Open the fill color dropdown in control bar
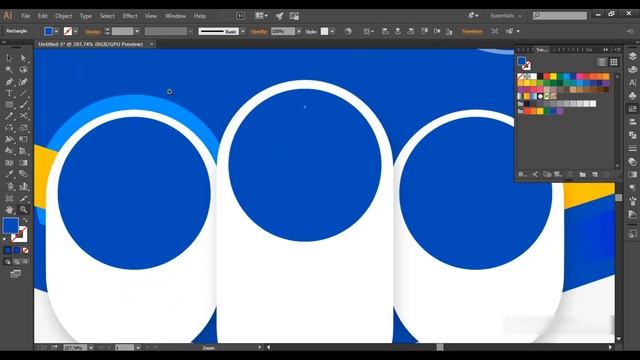The image size is (640, 360). 56,31
